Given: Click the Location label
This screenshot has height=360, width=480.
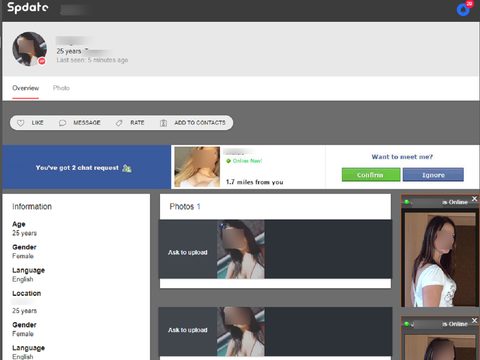Looking at the screenshot, I should [x=27, y=293].
